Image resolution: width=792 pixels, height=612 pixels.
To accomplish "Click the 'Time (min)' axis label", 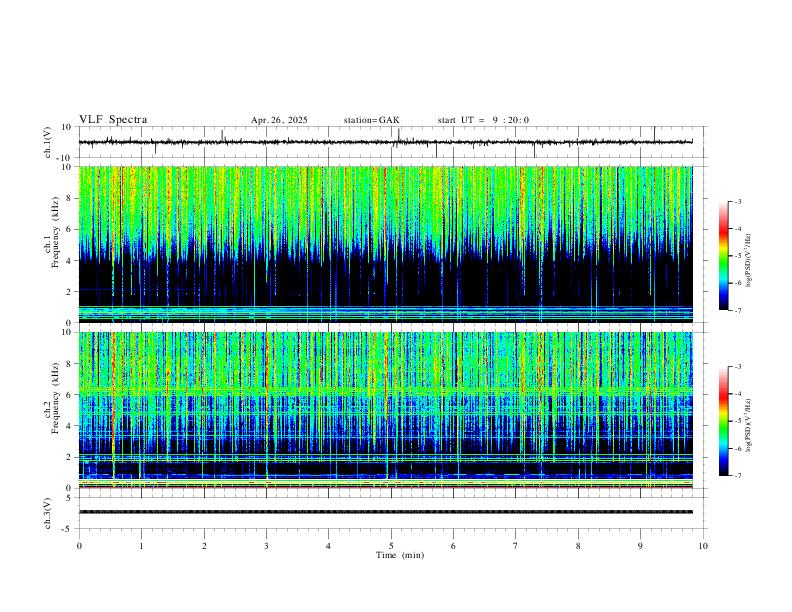I will click(400, 555).
